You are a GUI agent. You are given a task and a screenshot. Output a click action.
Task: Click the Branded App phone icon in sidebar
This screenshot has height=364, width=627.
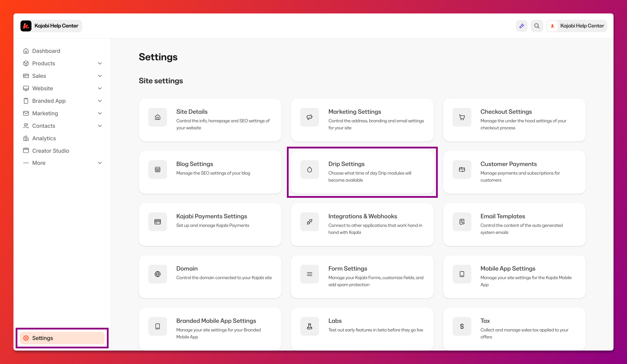[x=26, y=101]
